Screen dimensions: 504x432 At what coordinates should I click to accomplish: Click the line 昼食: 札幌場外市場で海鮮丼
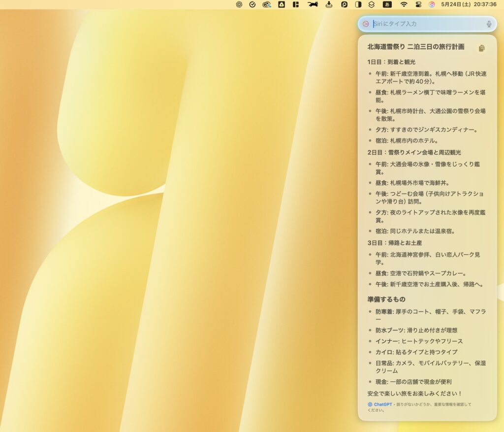(x=412, y=183)
